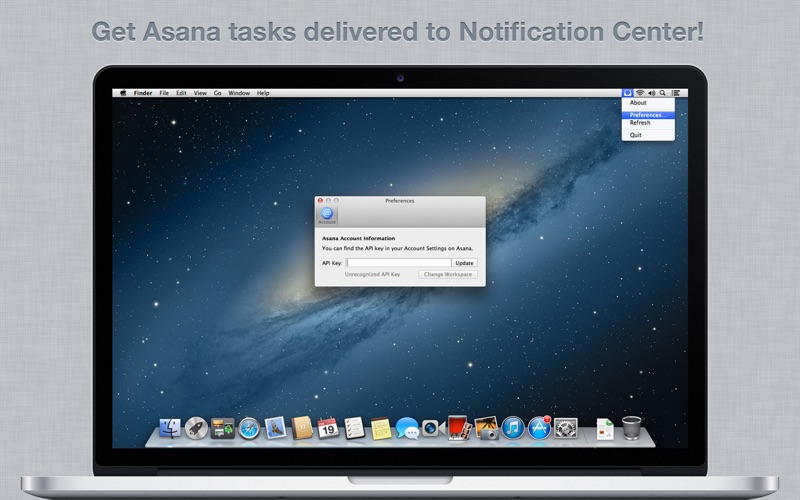Open the View menu
Viewport: 800px width, 500px height.
tap(200, 93)
